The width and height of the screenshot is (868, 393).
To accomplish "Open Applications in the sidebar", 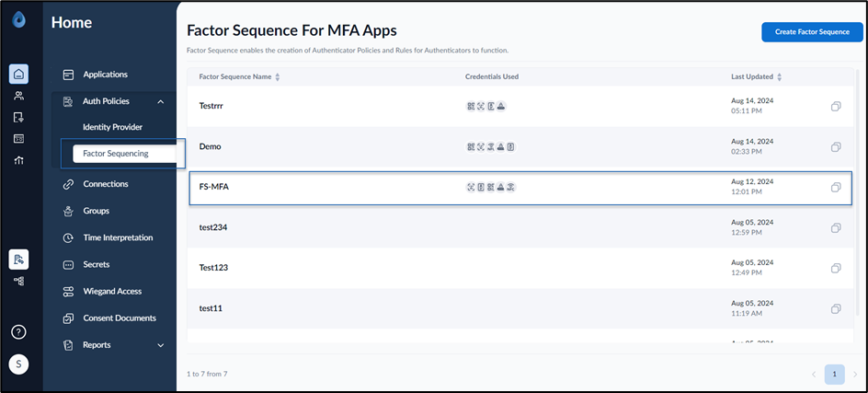I will 105,75.
